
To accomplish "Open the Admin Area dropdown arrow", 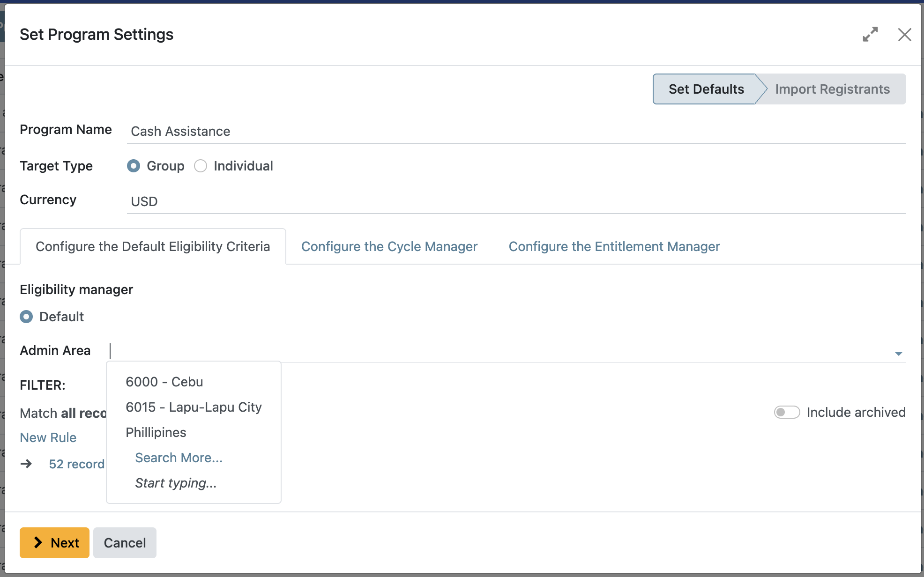I will [x=899, y=353].
